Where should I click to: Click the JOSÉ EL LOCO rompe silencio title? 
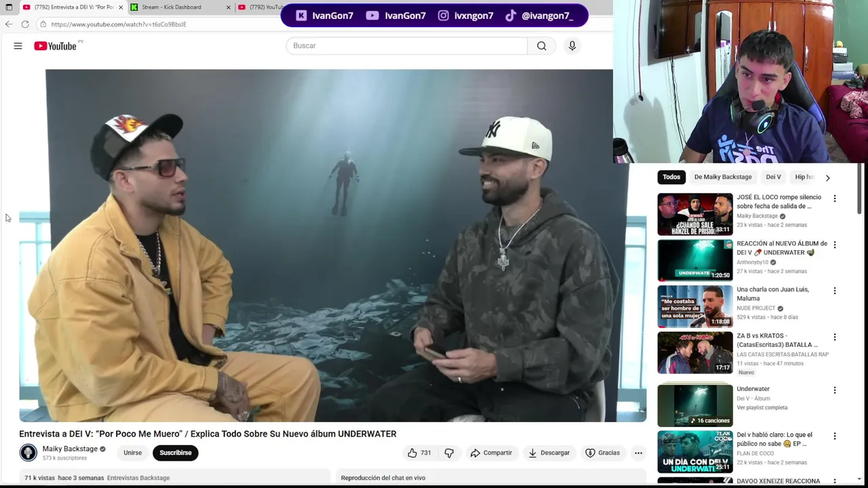[x=778, y=201]
